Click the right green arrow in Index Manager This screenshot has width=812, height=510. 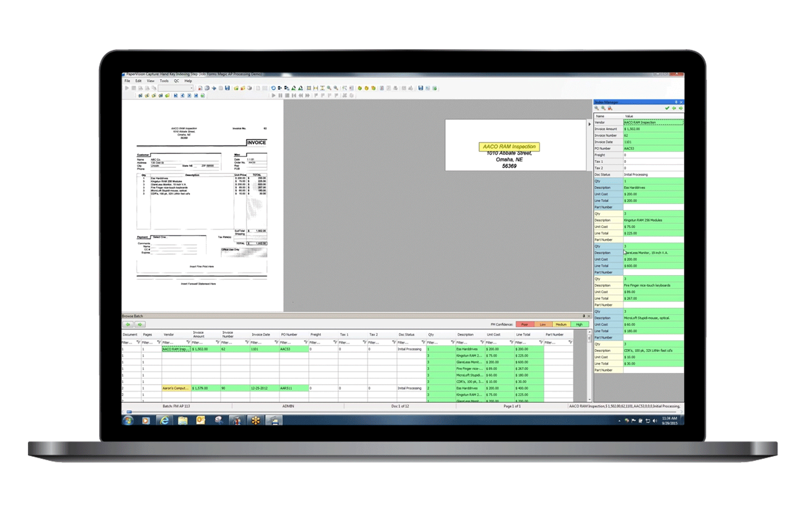(681, 108)
